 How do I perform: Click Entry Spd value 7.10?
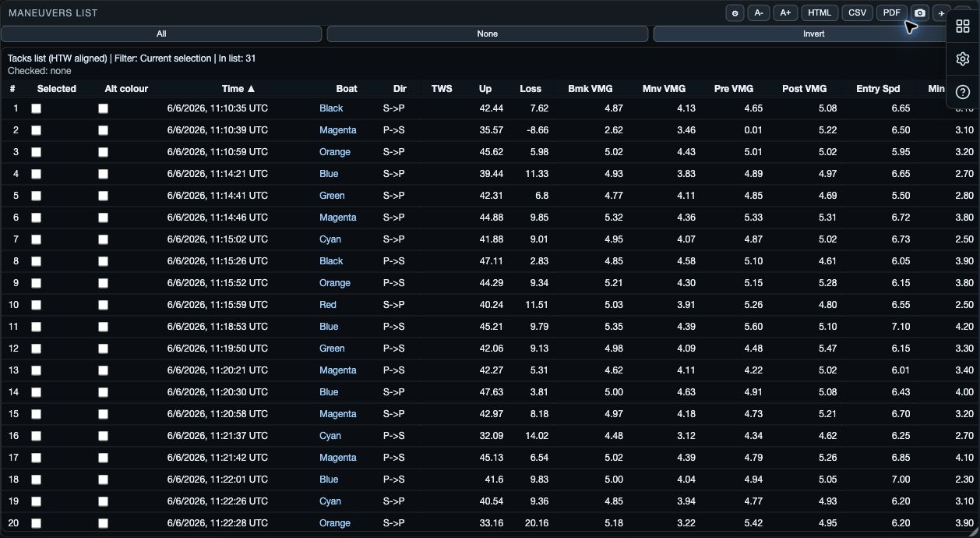tap(901, 327)
